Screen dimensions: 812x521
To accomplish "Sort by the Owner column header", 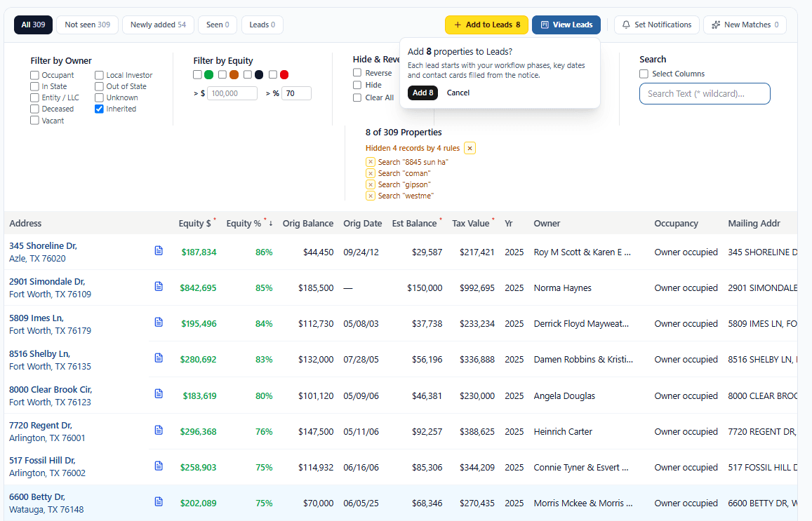I will (x=547, y=224).
